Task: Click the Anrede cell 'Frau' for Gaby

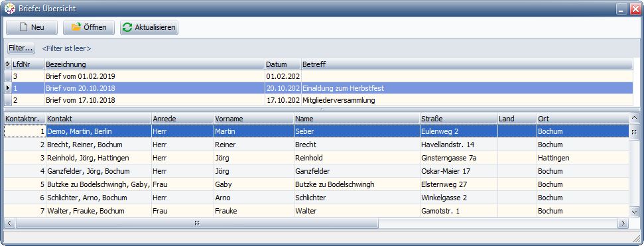Action: (x=182, y=184)
